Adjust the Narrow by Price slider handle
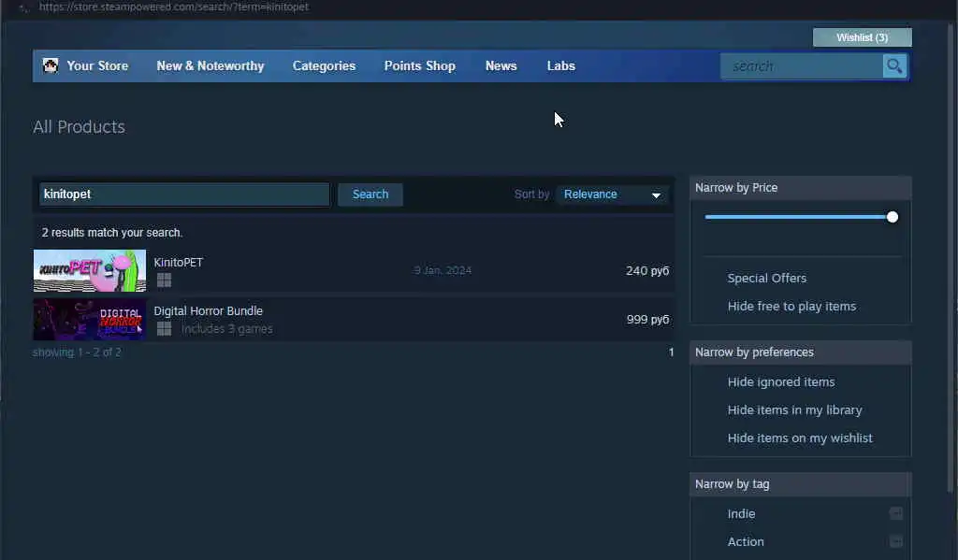Viewport: 958px width, 560px height. 892,217
